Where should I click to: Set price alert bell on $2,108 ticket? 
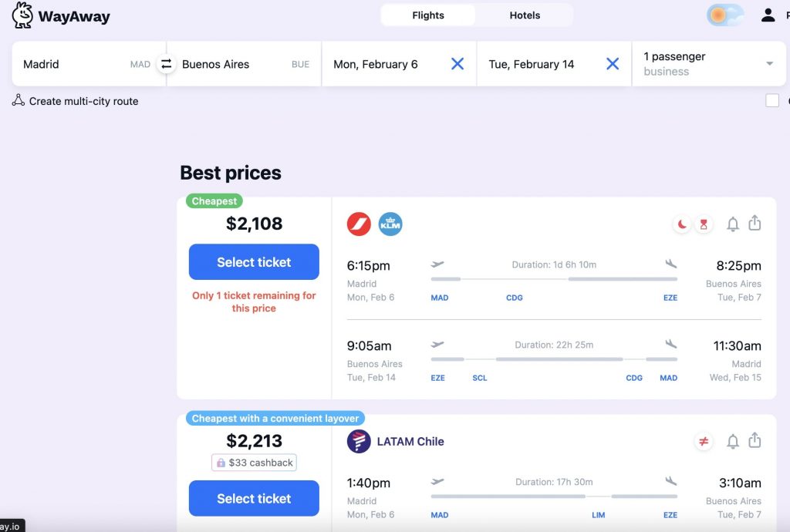coord(733,224)
